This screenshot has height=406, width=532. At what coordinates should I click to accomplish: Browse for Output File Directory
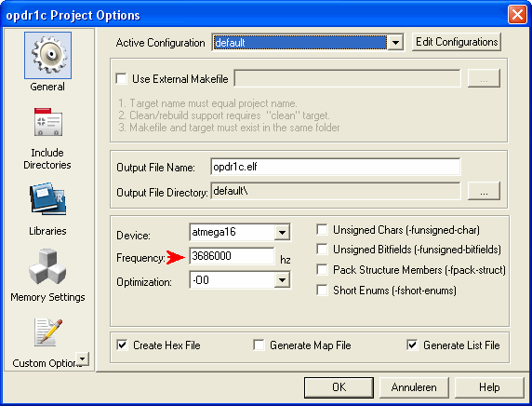pyautogui.click(x=484, y=191)
